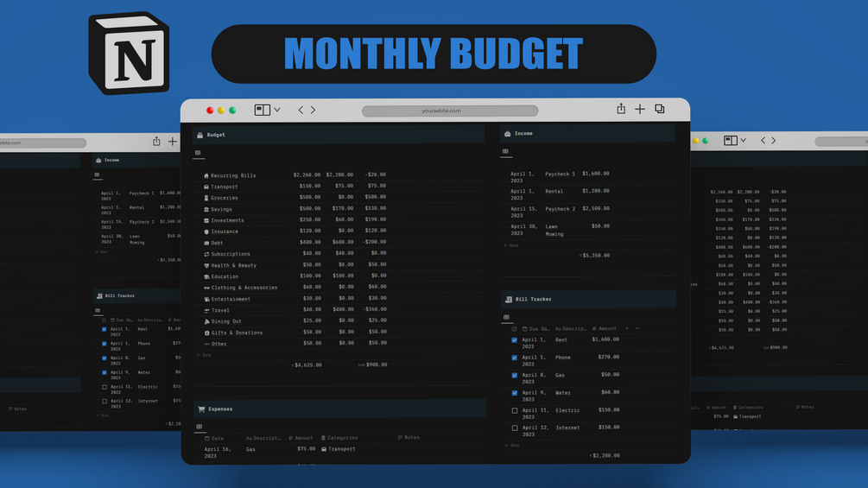Select the Budget table view tab
Viewport: 868px width, 488px height.
click(198, 153)
